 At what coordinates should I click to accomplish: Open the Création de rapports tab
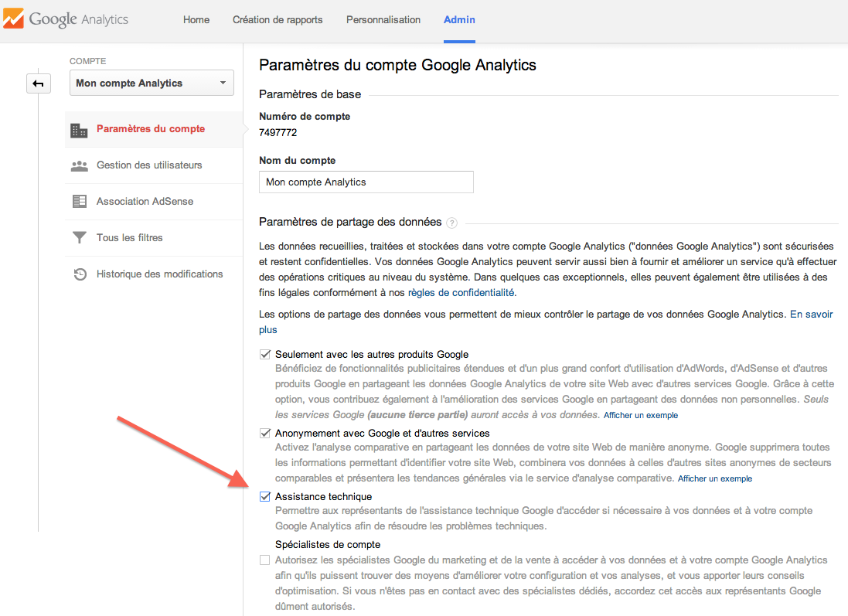click(x=278, y=20)
